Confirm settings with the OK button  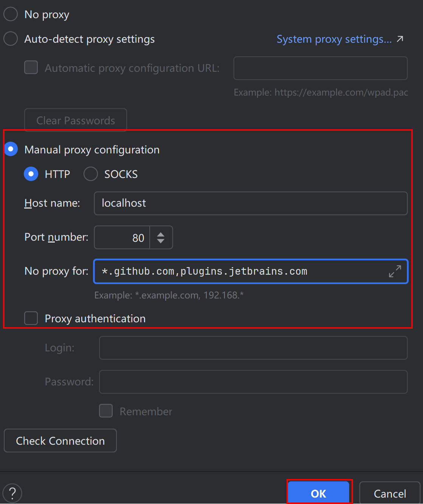(x=318, y=493)
